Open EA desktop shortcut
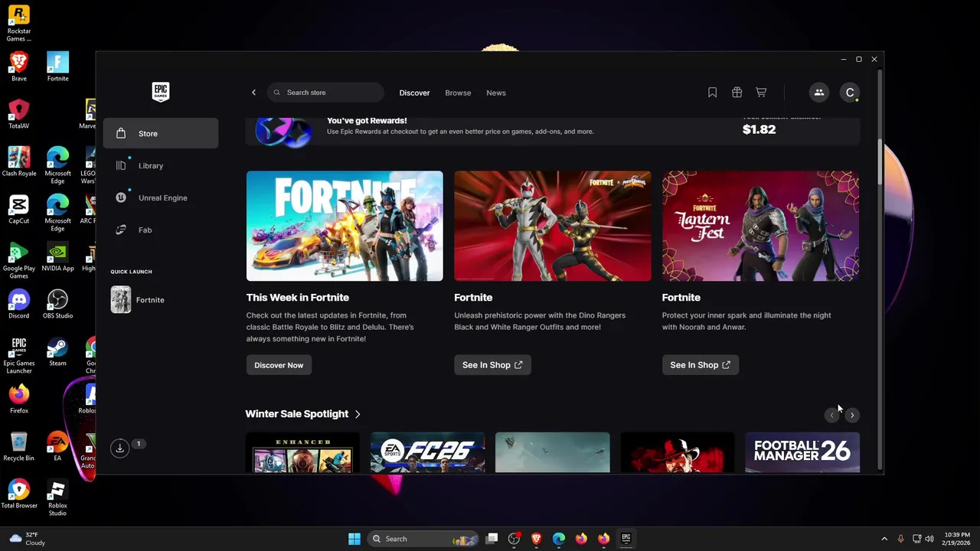980x551 pixels. [x=57, y=446]
